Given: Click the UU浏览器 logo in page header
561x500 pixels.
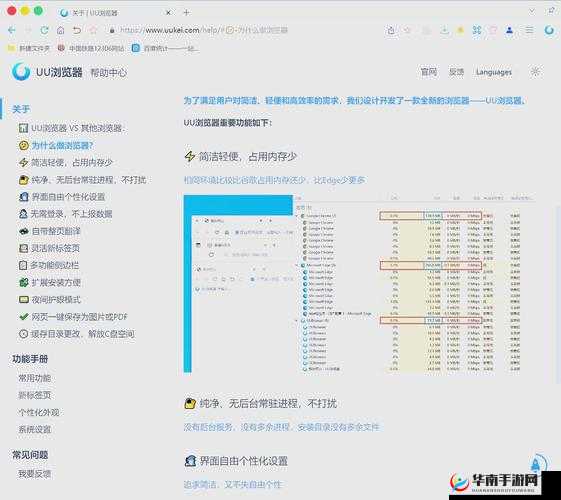Looking at the screenshot, I should click(x=47, y=72).
